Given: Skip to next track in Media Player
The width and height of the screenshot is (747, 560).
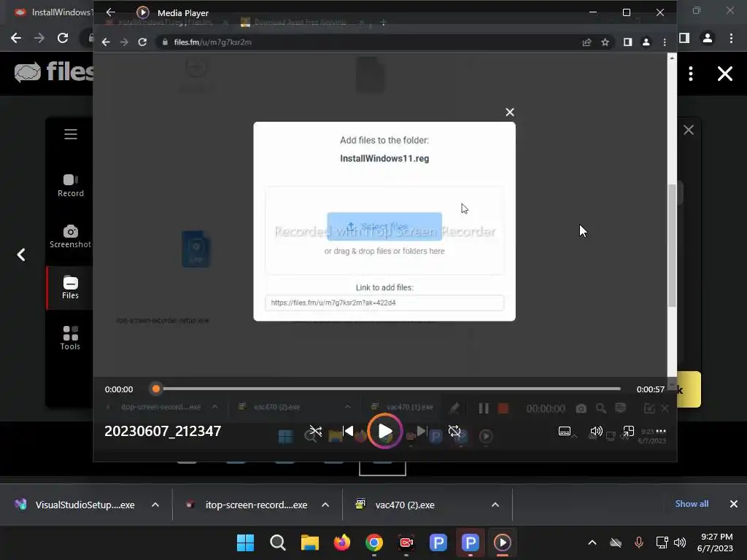Looking at the screenshot, I should pyautogui.click(x=422, y=432).
